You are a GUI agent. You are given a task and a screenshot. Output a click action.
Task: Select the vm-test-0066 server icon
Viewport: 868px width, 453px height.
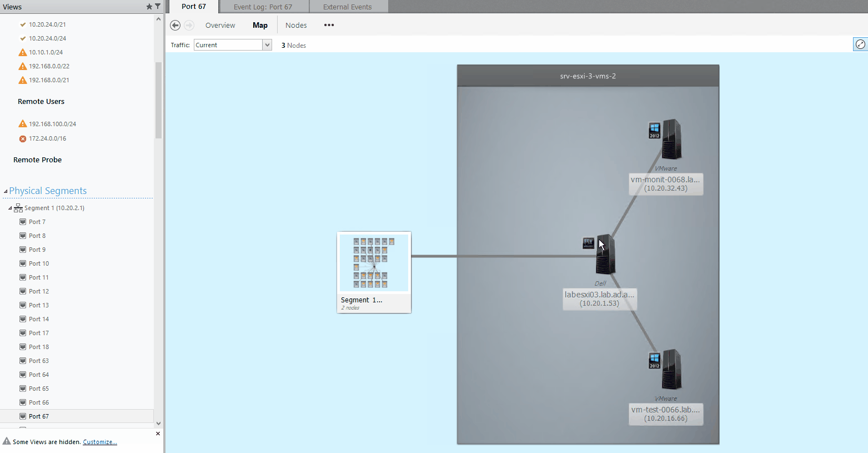click(x=671, y=369)
